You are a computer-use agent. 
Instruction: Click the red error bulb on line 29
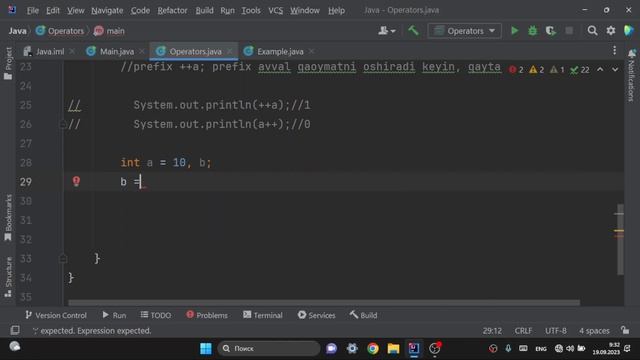(x=76, y=181)
